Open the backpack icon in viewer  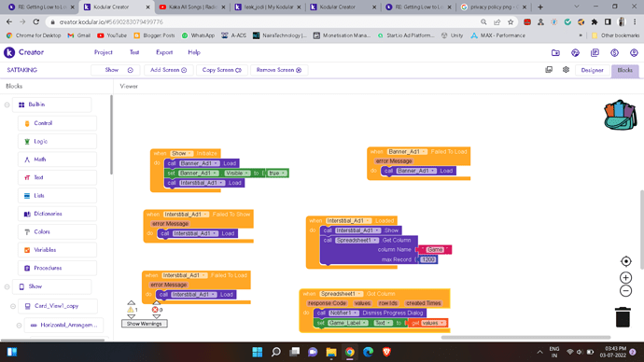(x=620, y=115)
